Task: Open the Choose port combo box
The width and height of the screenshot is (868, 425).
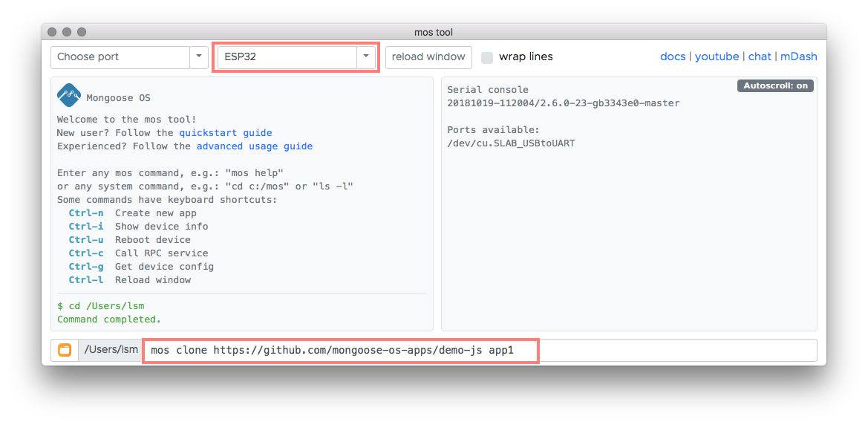Action: pyautogui.click(x=121, y=57)
